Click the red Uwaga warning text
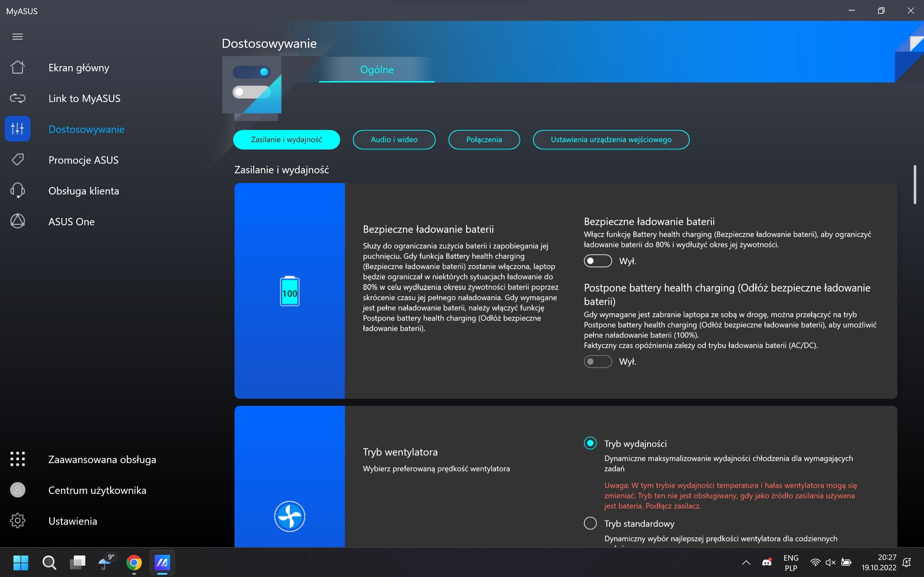The height and width of the screenshot is (577, 924). coord(730,495)
